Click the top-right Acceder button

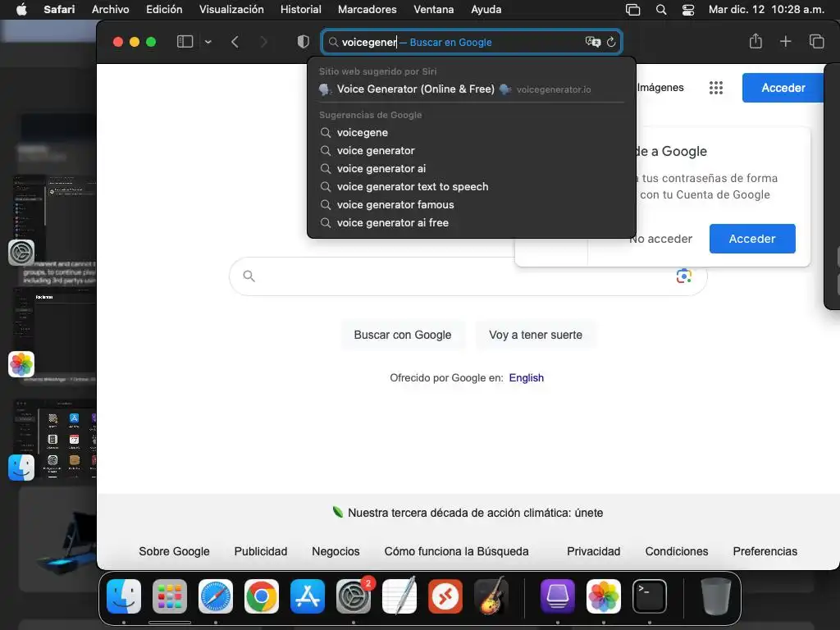783,88
